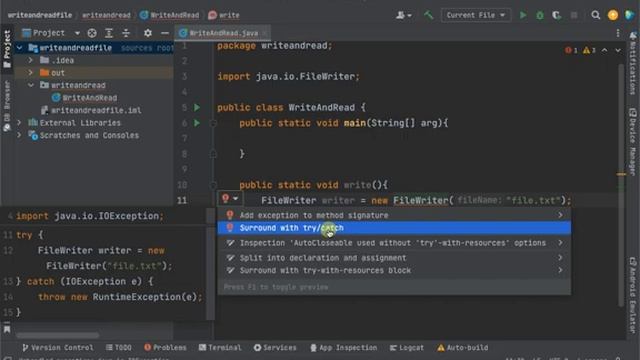This screenshot has height=360, width=640.
Task: Open Search Everywhere magnifier icon
Action: tap(596, 15)
